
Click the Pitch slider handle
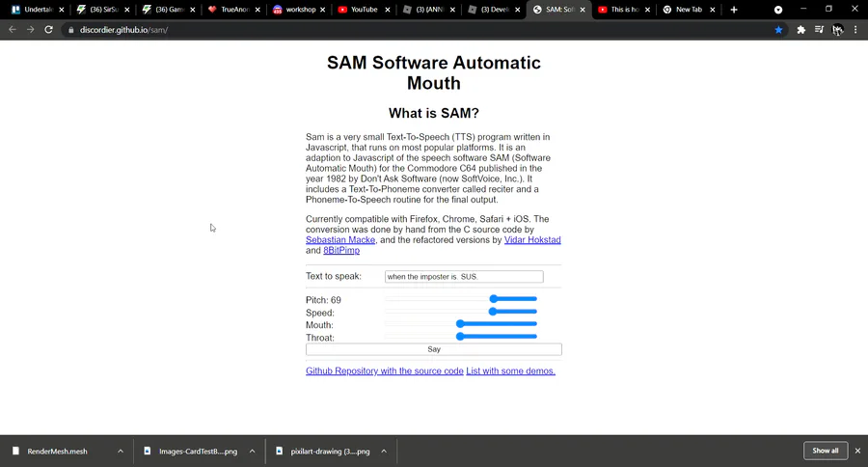[x=493, y=299]
